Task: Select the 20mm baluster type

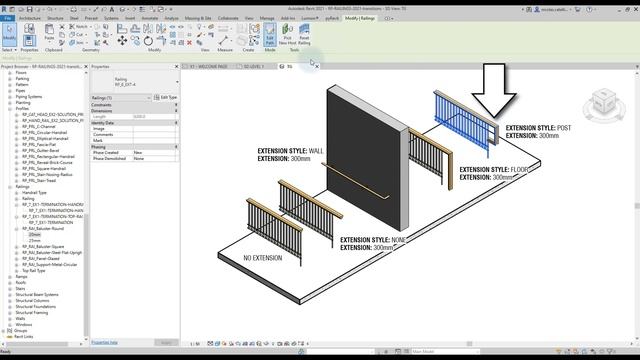Action: click(x=35, y=235)
